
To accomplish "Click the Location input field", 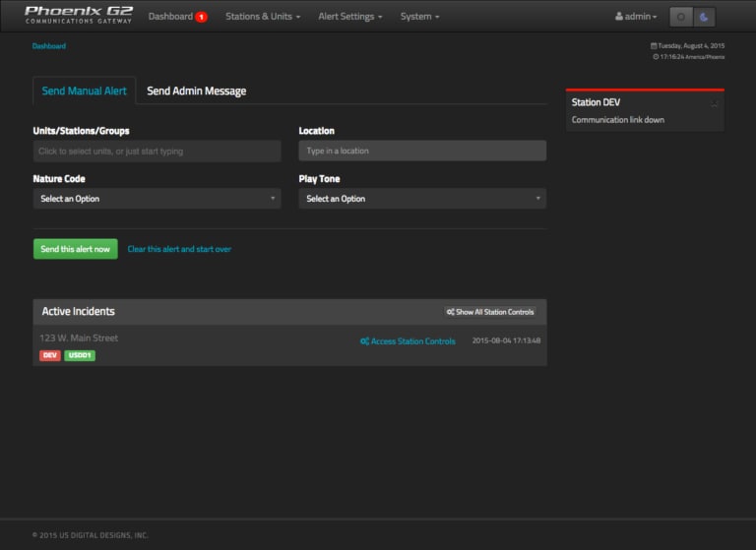I will point(422,152).
